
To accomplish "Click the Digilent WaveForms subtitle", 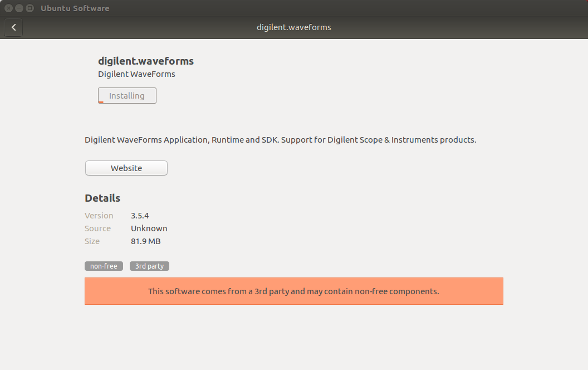I will pos(136,74).
